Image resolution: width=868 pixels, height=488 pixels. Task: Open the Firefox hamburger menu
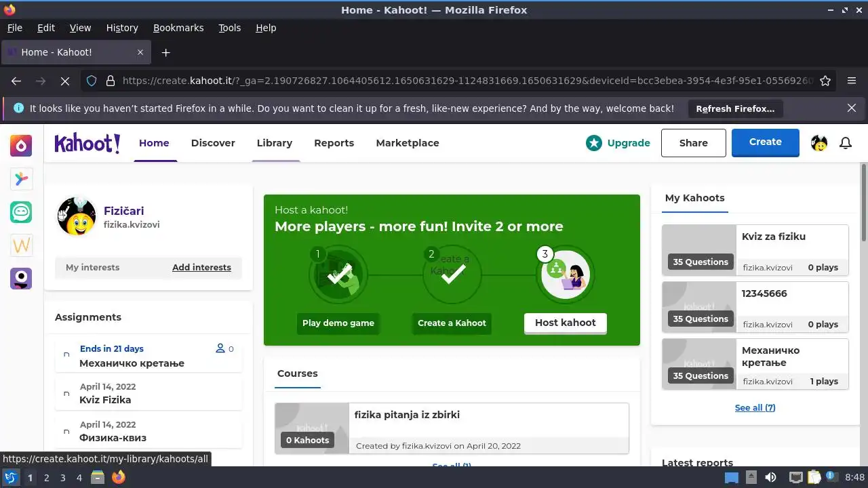point(852,81)
